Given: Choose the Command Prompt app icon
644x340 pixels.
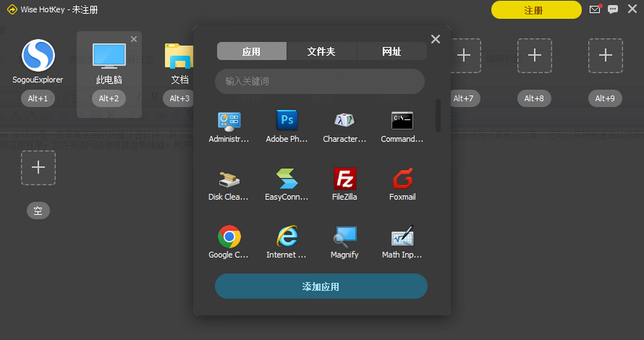Looking at the screenshot, I should (x=402, y=120).
